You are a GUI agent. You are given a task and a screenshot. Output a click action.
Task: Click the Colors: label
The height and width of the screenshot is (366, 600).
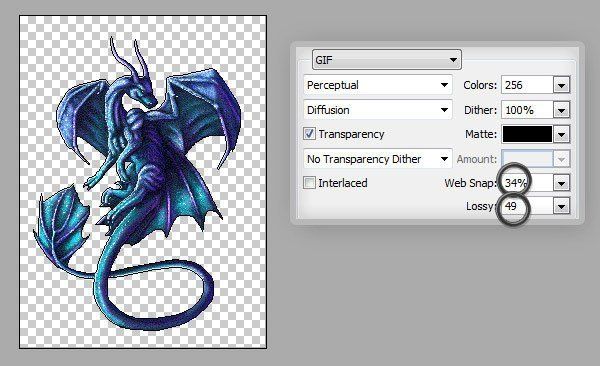(x=480, y=85)
